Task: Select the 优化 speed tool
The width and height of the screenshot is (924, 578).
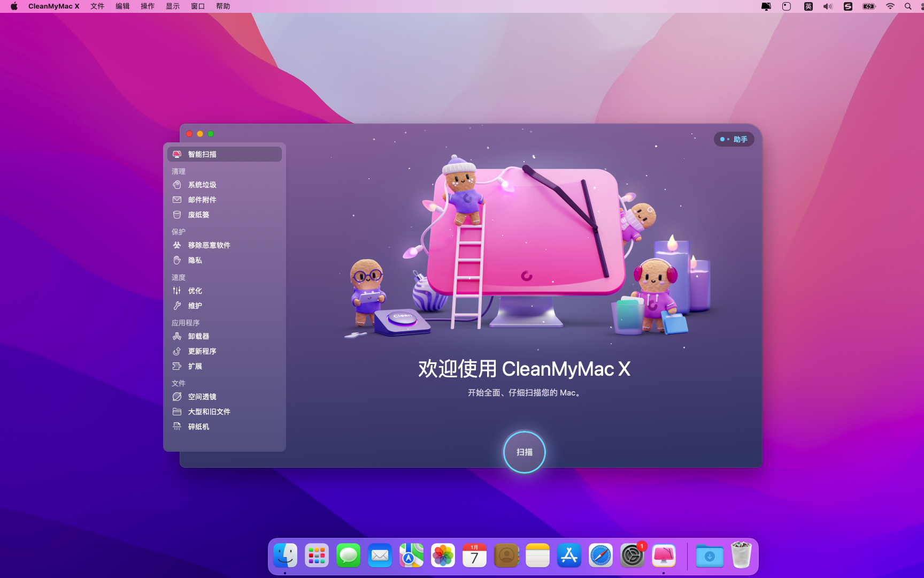Action: tap(195, 291)
